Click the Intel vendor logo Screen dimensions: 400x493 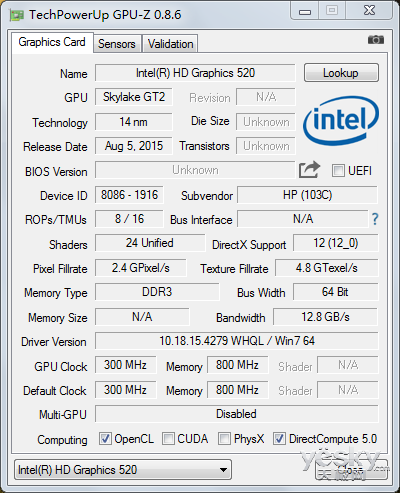[x=341, y=120]
